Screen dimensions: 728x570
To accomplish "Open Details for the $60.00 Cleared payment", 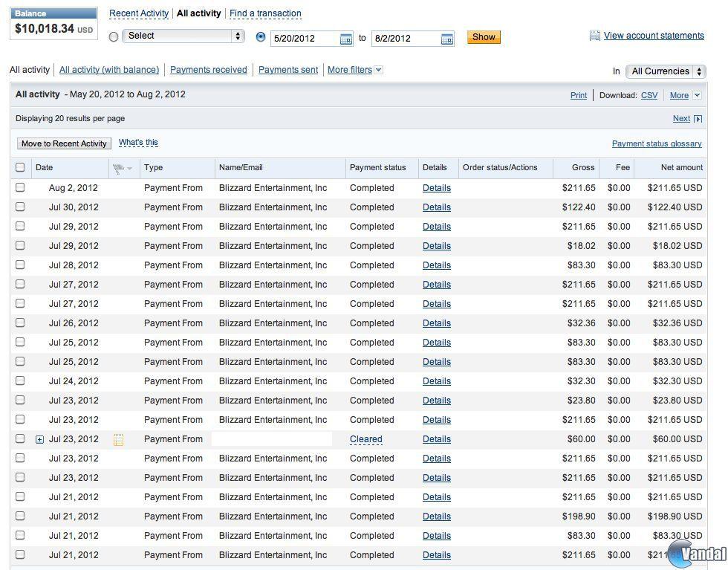I will click(x=437, y=439).
